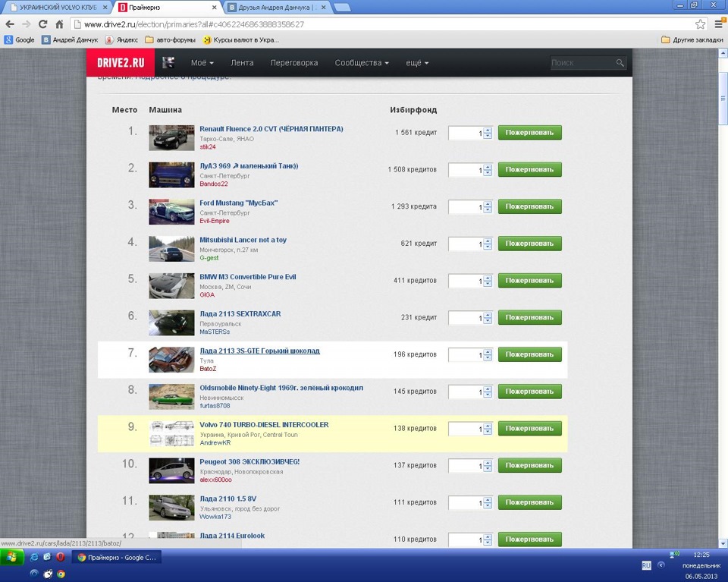Click the credit stepper for Ford Mustang
Viewport: 728px width, 582px height.
point(488,207)
